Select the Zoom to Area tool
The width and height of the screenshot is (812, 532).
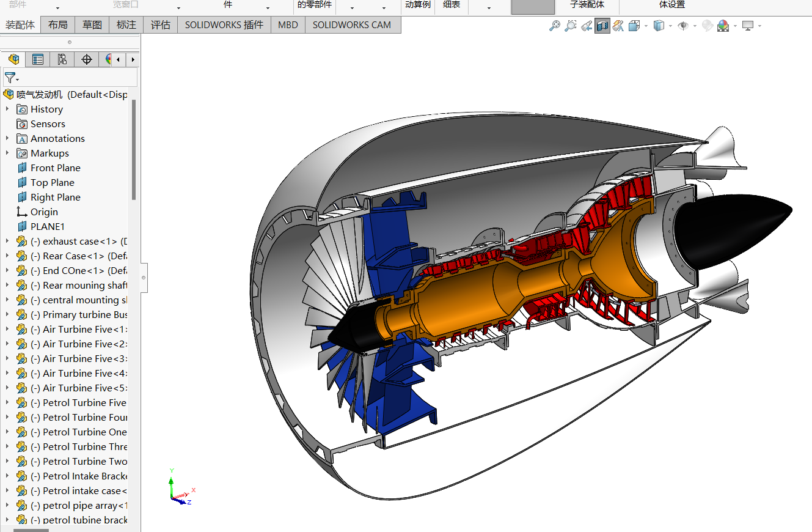(x=571, y=26)
